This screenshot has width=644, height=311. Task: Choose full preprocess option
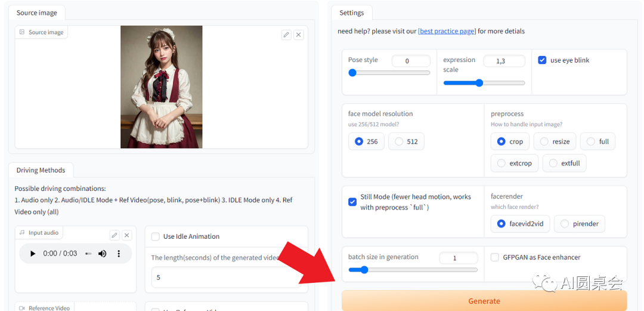pos(597,141)
